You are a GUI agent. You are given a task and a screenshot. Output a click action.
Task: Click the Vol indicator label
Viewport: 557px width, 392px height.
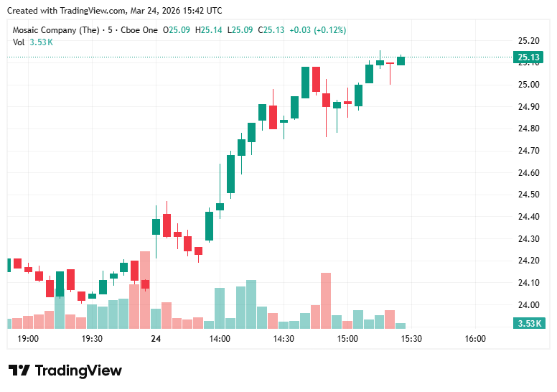tap(19, 42)
